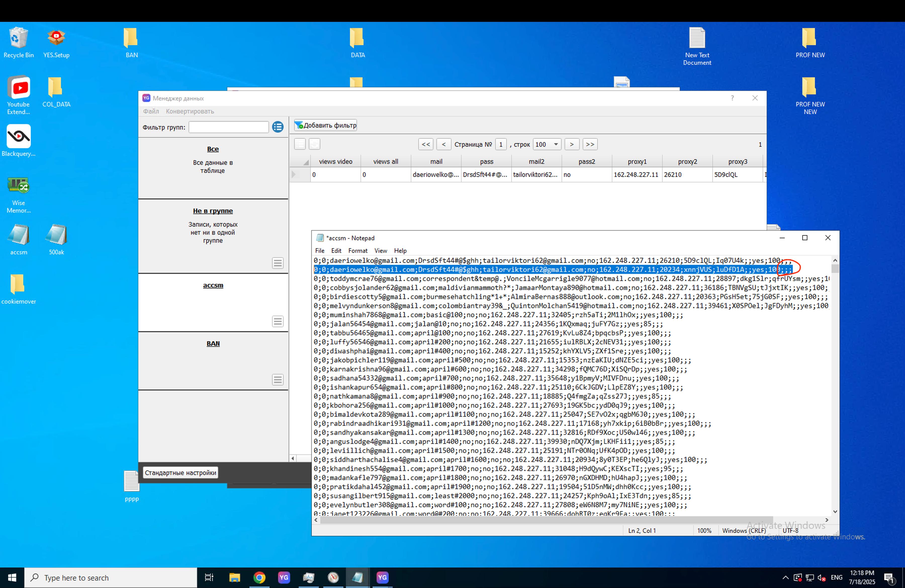Open menu icon in Не в группе block

(x=278, y=263)
